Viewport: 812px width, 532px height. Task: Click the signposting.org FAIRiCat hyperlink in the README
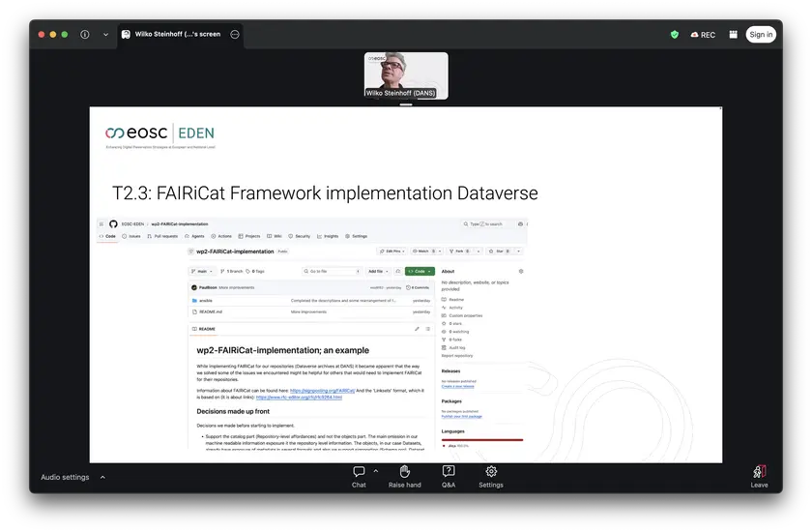(x=322, y=391)
